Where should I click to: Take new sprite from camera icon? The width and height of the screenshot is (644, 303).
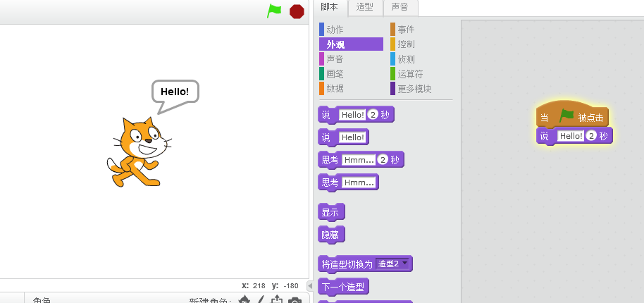pos(295,301)
